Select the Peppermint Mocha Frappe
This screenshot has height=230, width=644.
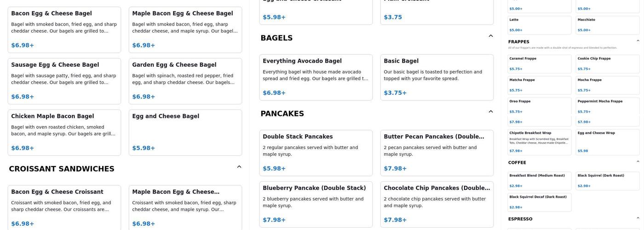608,105
